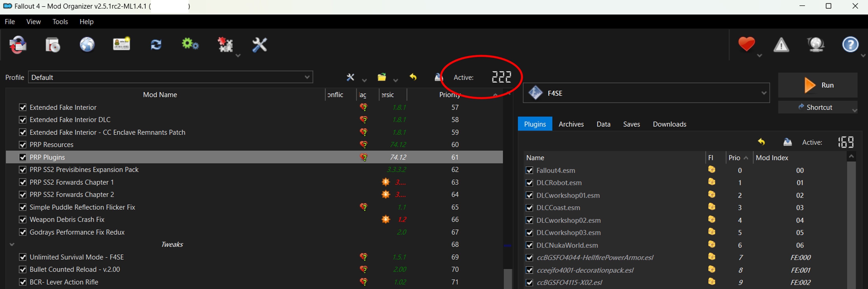This screenshot has height=289, width=868.
Task: Open the Saves tab
Action: (x=631, y=124)
